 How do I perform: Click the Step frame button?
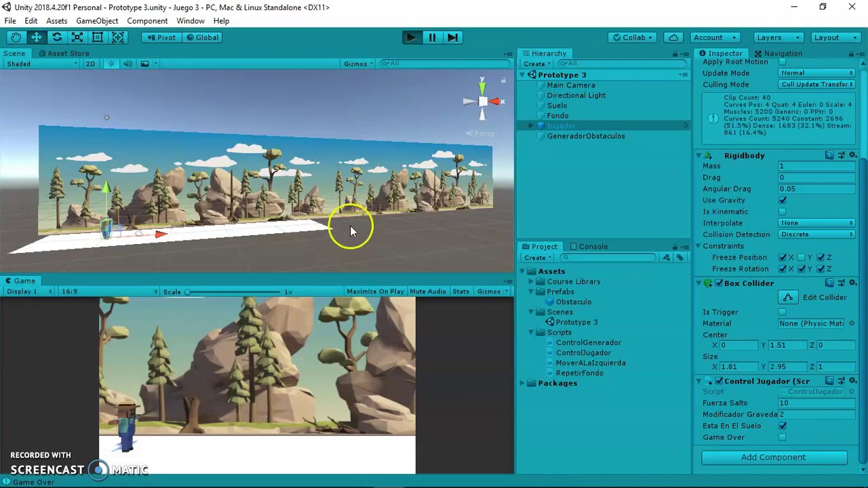(452, 37)
